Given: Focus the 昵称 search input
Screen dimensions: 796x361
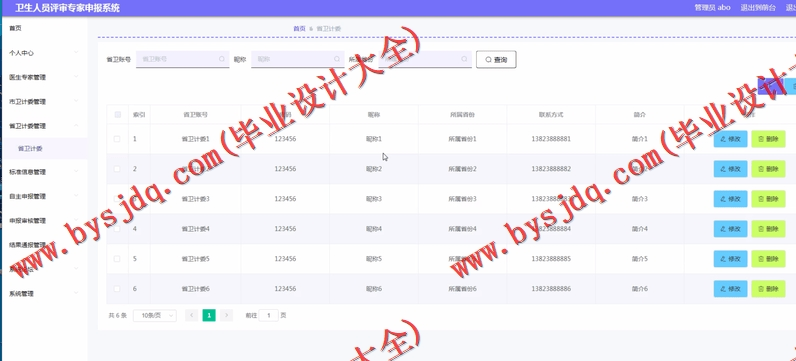Looking at the screenshot, I should [x=297, y=59].
